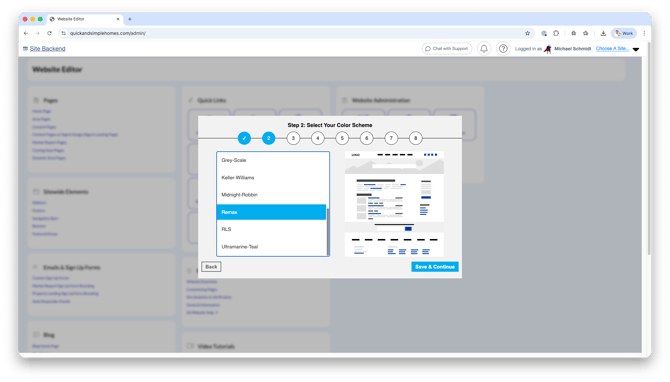Click the Back button in the wizard

211,267
